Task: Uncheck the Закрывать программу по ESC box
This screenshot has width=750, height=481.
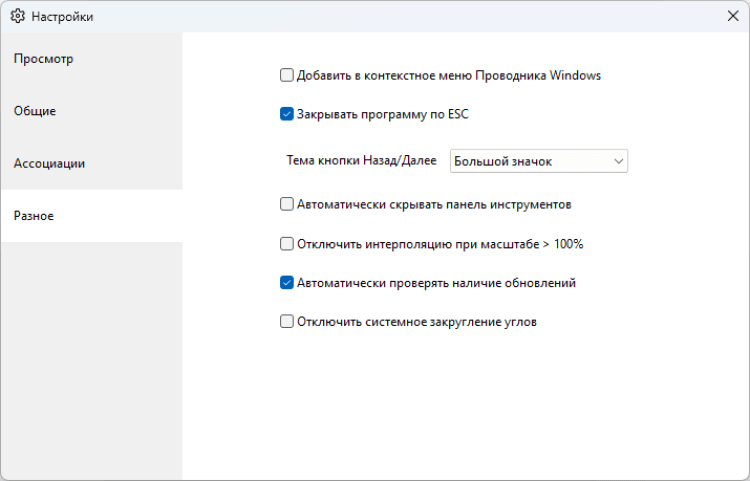Action: click(x=287, y=114)
